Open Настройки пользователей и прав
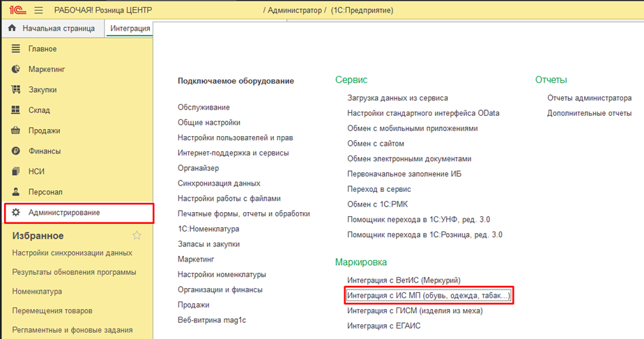 click(x=236, y=137)
